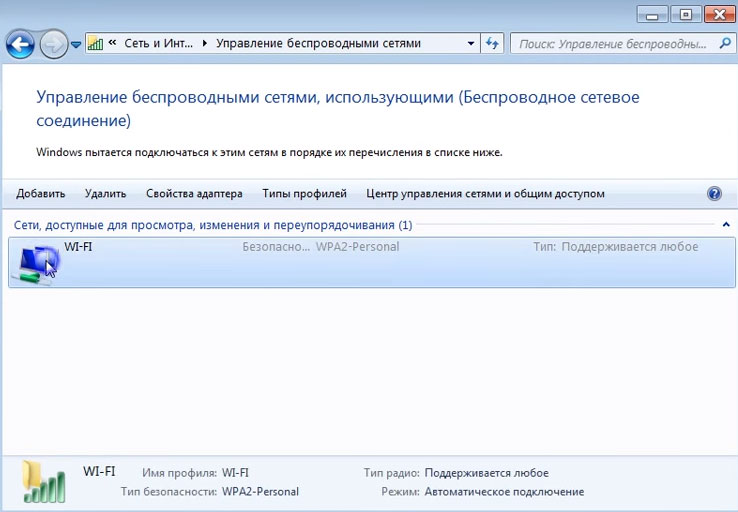The image size is (738, 512).
Task: Click 'Добавить' to add a network
Action: click(40, 193)
